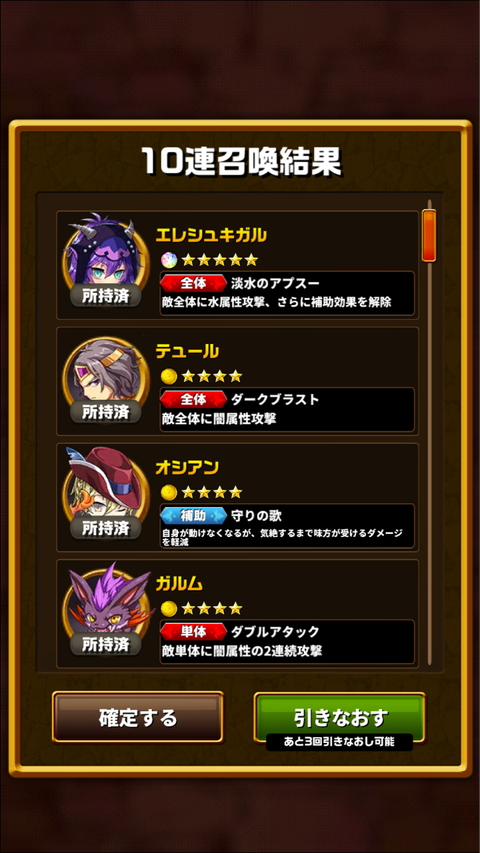Screen dimensions: 480x853
Task: Click the gold coin icon under テュール
Action: click(x=169, y=376)
